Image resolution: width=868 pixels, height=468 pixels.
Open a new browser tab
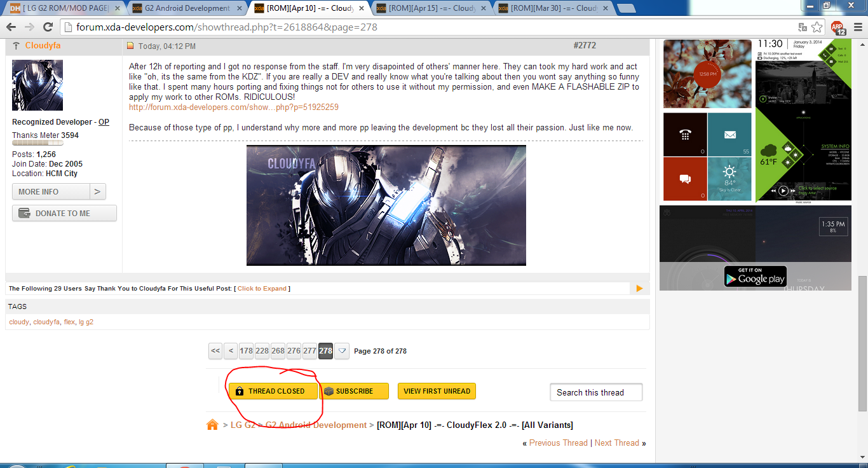[x=626, y=8]
